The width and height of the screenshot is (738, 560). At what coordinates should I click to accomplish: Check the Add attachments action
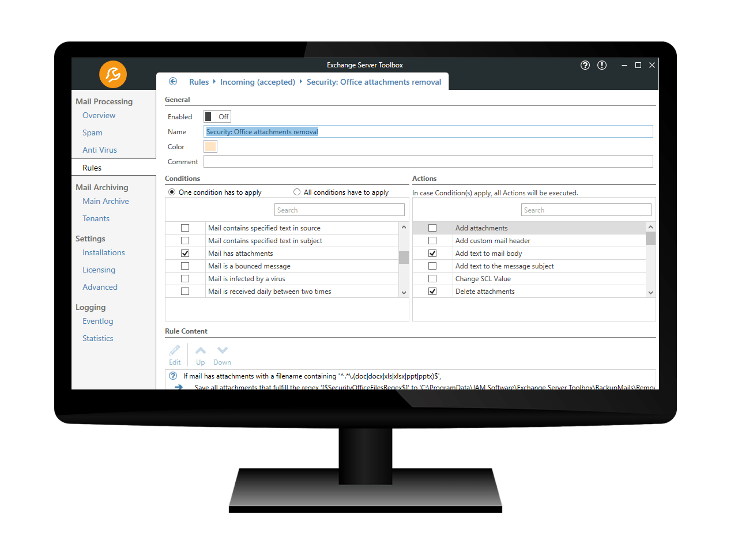[432, 228]
